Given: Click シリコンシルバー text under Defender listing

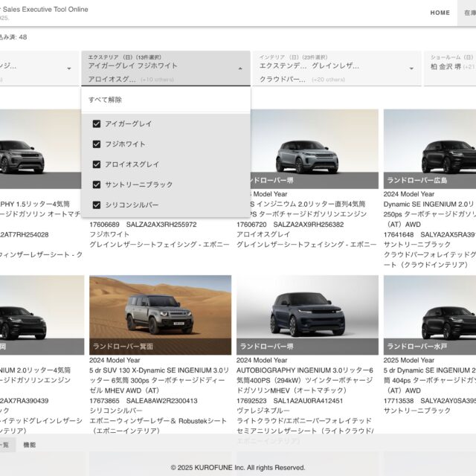Looking at the screenshot, I should (116, 411).
